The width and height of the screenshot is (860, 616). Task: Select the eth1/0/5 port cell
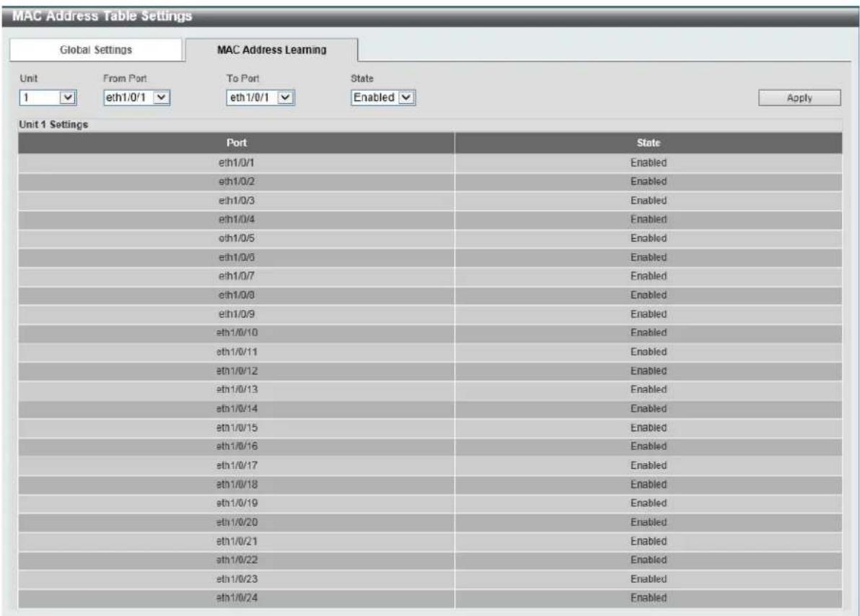[237, 239]
